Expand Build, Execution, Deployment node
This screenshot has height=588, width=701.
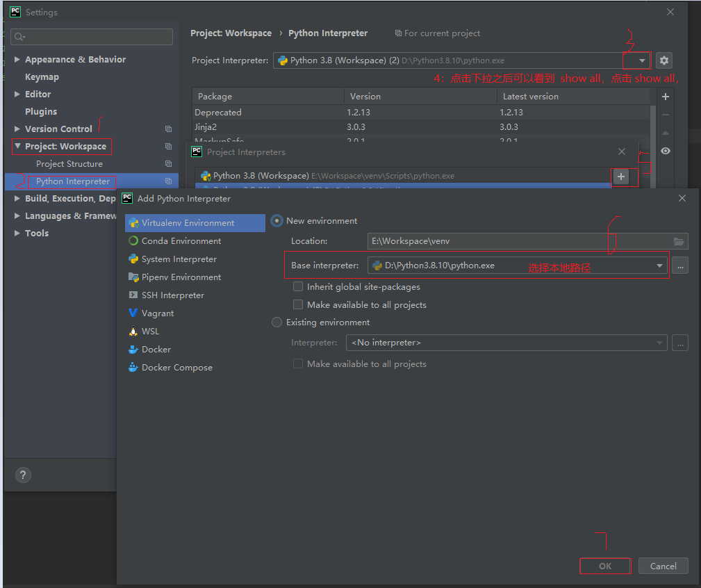click(x=17, y=198)
